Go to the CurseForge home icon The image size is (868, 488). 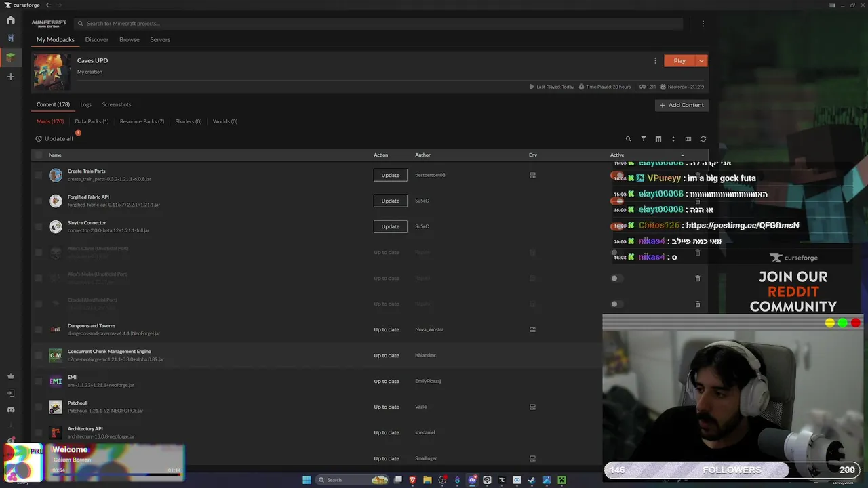[x=10, y=20]
